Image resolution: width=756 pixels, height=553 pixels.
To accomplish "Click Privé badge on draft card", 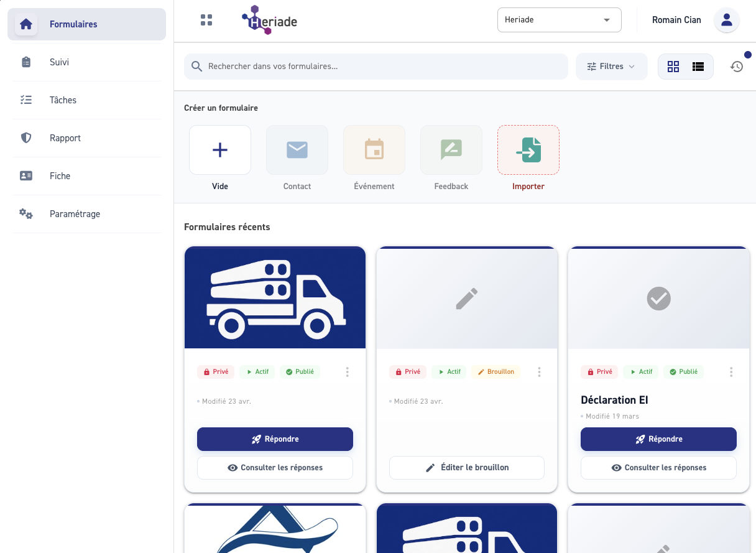I will 408,372.
